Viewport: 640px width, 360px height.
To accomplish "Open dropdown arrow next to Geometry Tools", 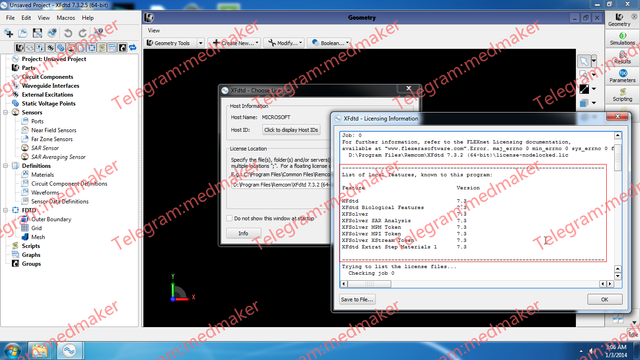I will click(x=200, y=43).
